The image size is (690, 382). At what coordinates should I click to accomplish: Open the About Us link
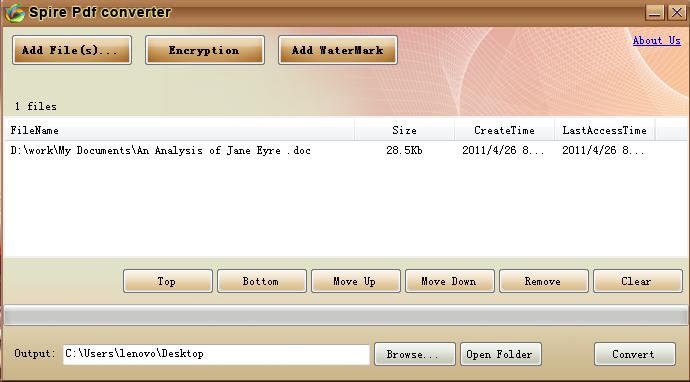click(657, 40)
